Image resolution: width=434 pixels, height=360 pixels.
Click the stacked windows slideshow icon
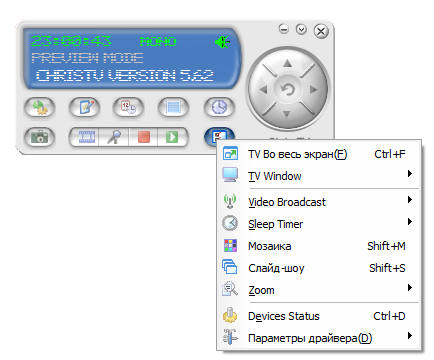click(x=230, y=267)
